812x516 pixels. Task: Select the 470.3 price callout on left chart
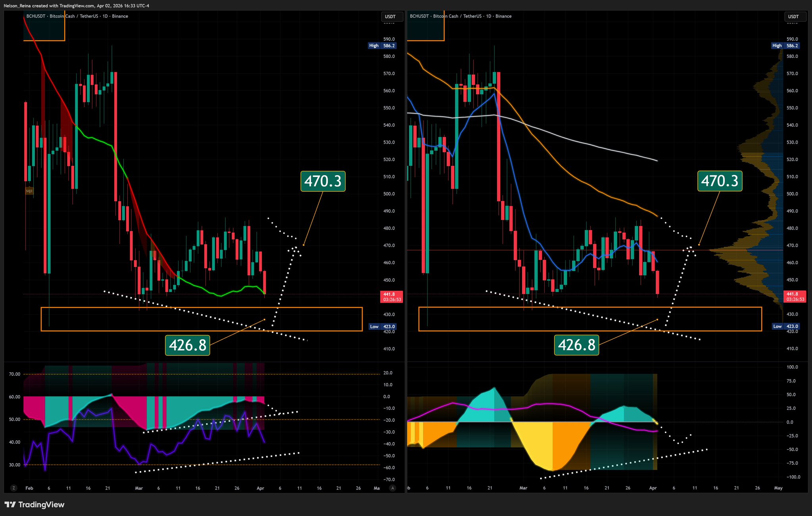click(322, 181)
